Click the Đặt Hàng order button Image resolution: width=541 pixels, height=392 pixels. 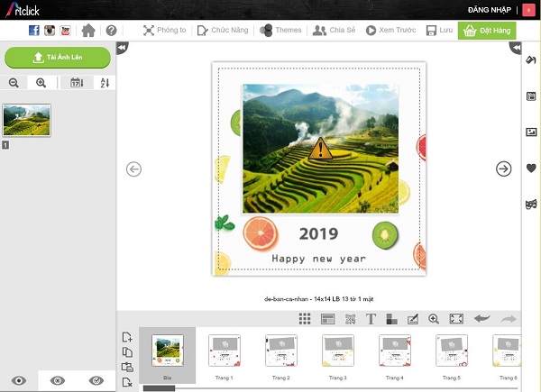click(487, 30)
